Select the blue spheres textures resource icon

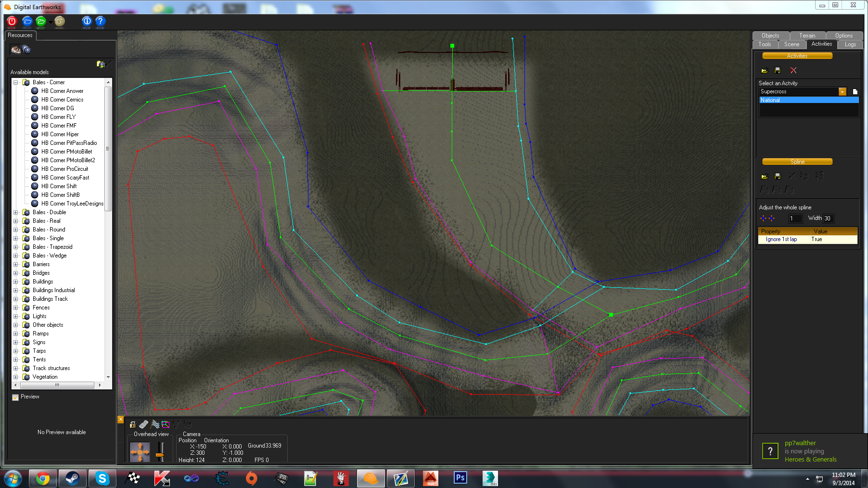click(26, 50)
